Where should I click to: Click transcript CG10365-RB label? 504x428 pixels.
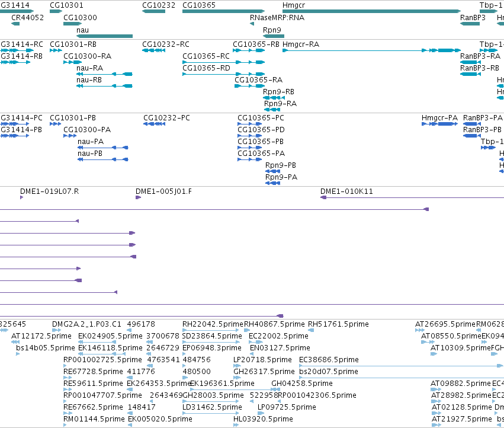click(256, 44)
